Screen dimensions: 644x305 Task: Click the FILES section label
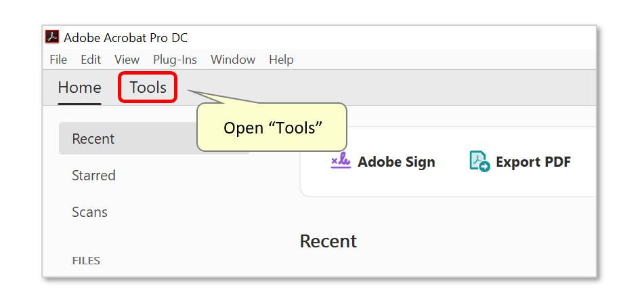[x=86, y=261]
